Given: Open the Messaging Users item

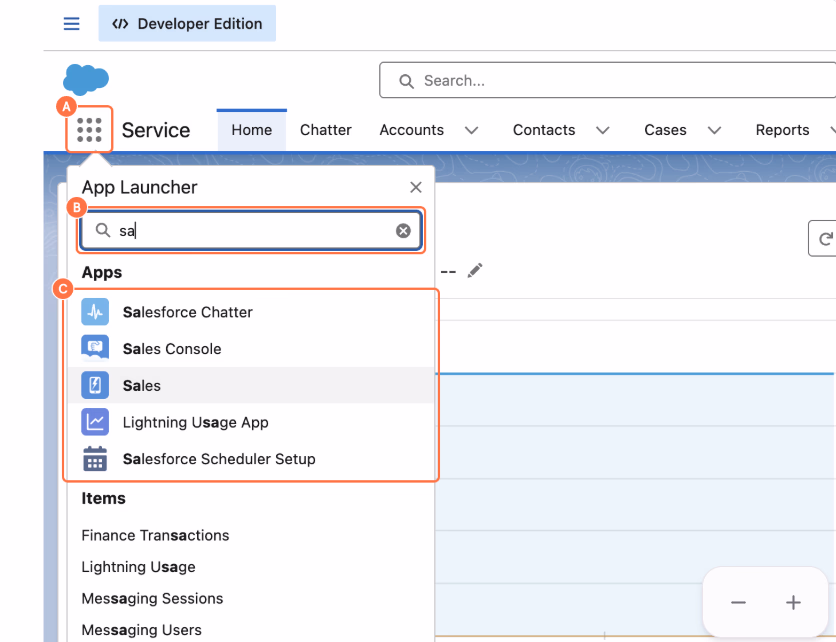Looking at the screenshot, I should click(x=141, y=630).
